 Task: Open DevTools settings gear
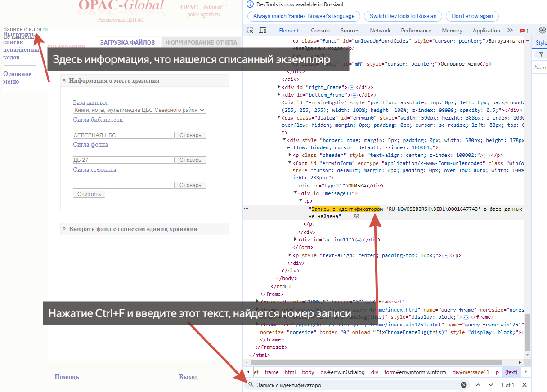pos(542,31)
